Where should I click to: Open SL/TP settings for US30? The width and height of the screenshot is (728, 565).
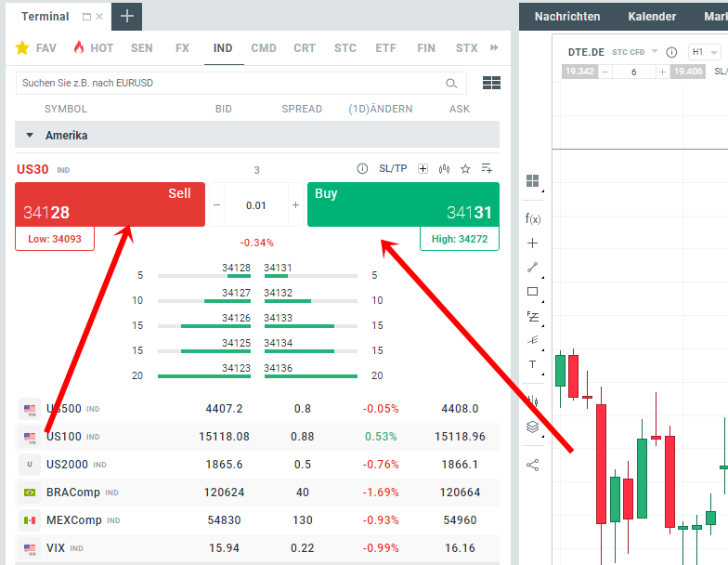point(393,169)
